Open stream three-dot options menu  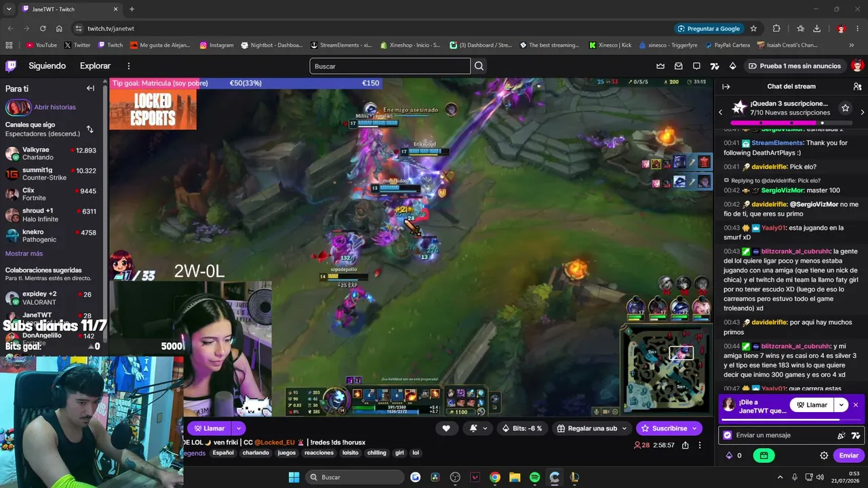[x=700, y=445]
